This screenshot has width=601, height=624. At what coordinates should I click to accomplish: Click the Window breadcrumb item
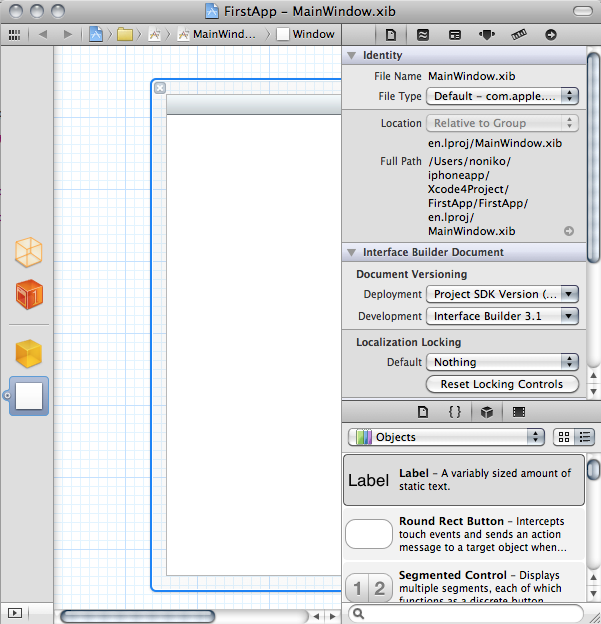[x=306, y=35]
